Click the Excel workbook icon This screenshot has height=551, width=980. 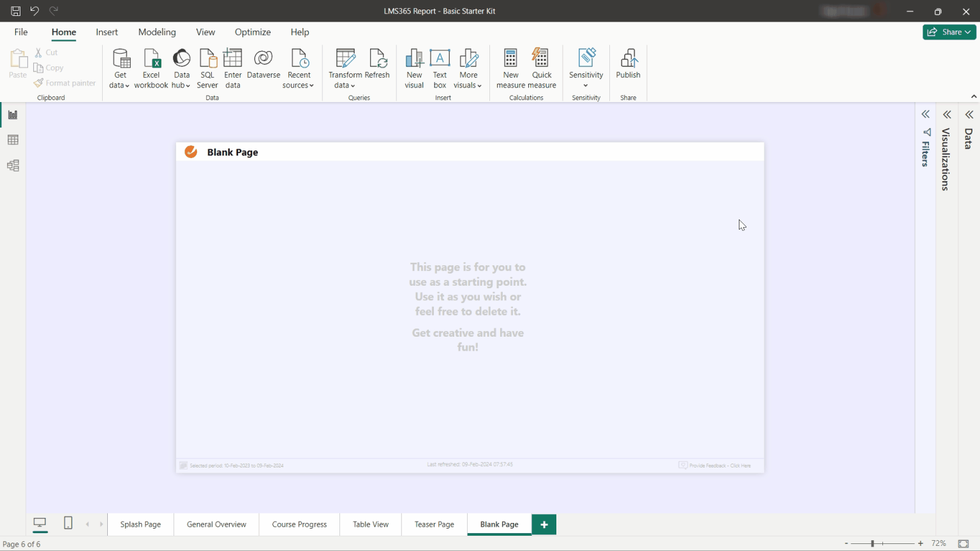151,68
